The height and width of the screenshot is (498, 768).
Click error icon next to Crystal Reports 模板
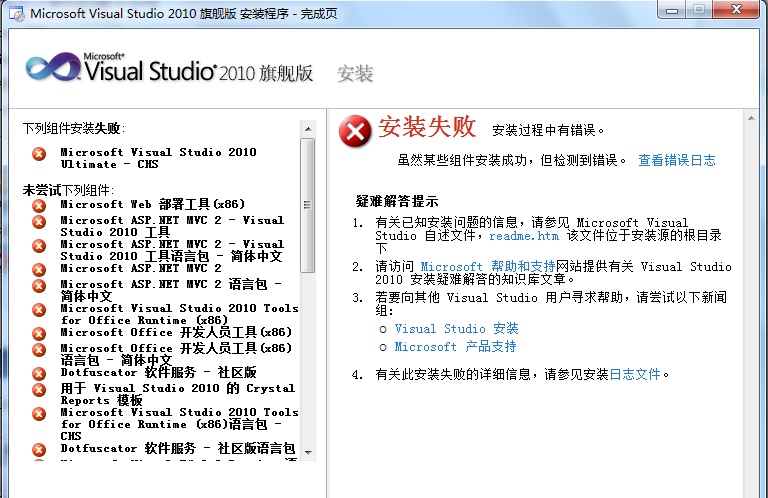39,389
